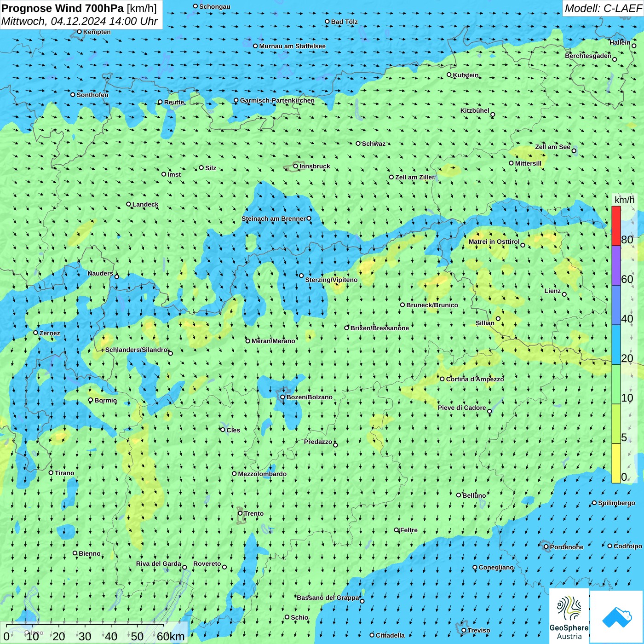Click the Cortina d'Ampezzo map marker
Viewport: 644px width, 644px height.
pos(442,379)
